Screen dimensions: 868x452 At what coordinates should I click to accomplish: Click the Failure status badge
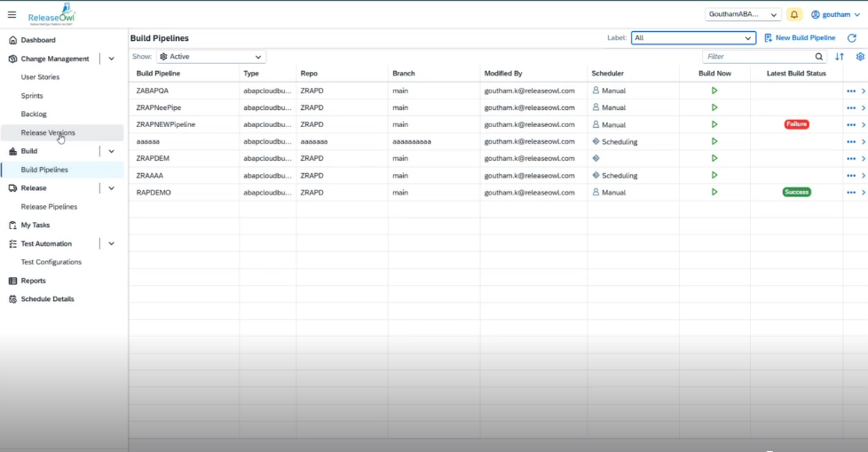pos(796,124)
